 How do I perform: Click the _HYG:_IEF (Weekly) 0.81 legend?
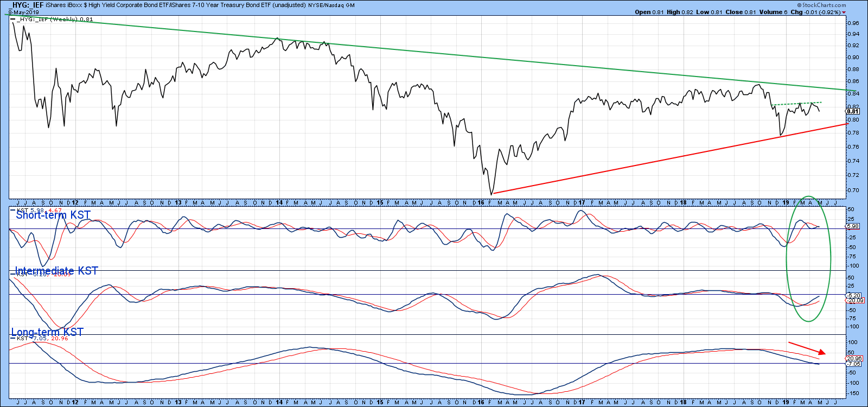point(52,19)
